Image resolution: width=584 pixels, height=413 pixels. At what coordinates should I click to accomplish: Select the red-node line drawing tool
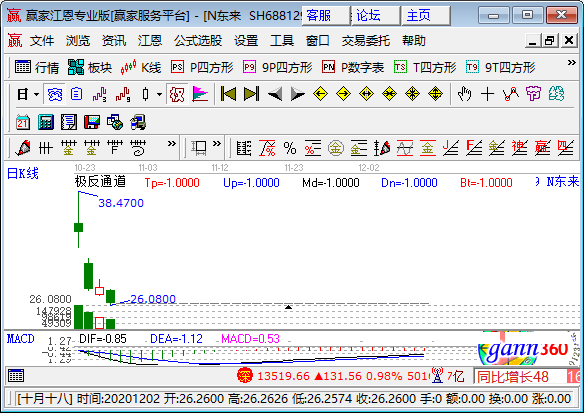pos(511,94)
